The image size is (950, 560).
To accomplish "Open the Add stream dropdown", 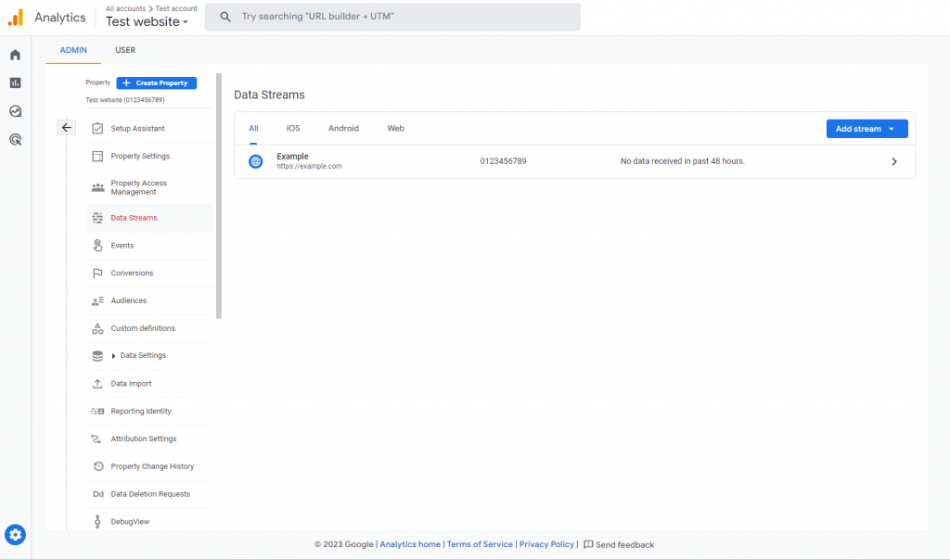I will (867, 128).
